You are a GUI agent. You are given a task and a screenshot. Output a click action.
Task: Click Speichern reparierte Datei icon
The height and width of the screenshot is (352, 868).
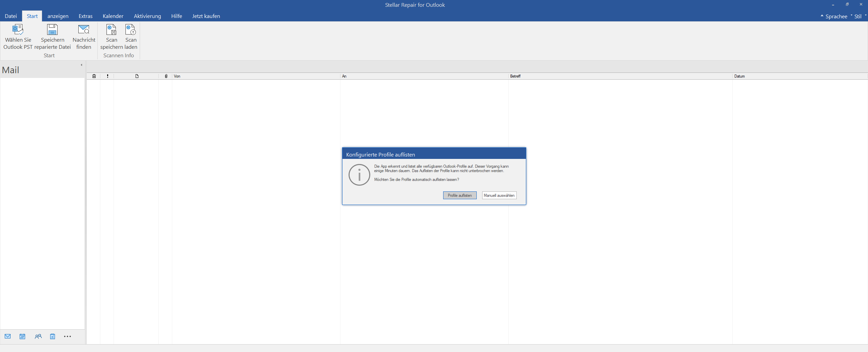tap(52, 30)
